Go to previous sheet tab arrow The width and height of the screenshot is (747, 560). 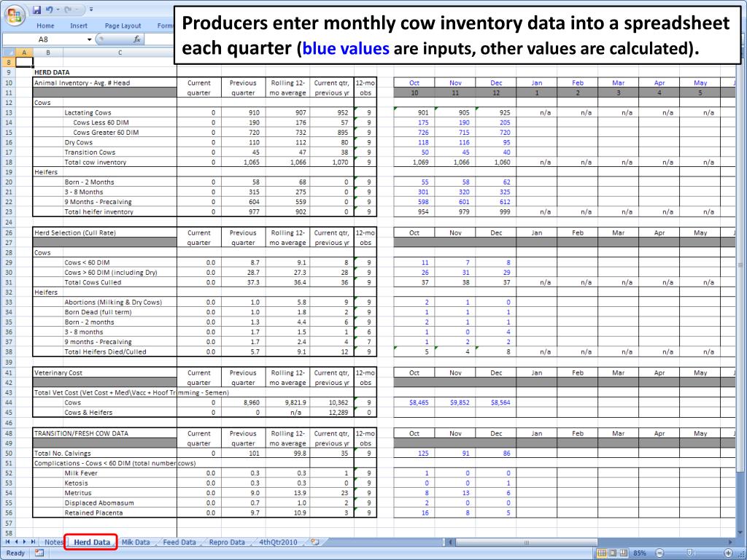coord(17,542)
